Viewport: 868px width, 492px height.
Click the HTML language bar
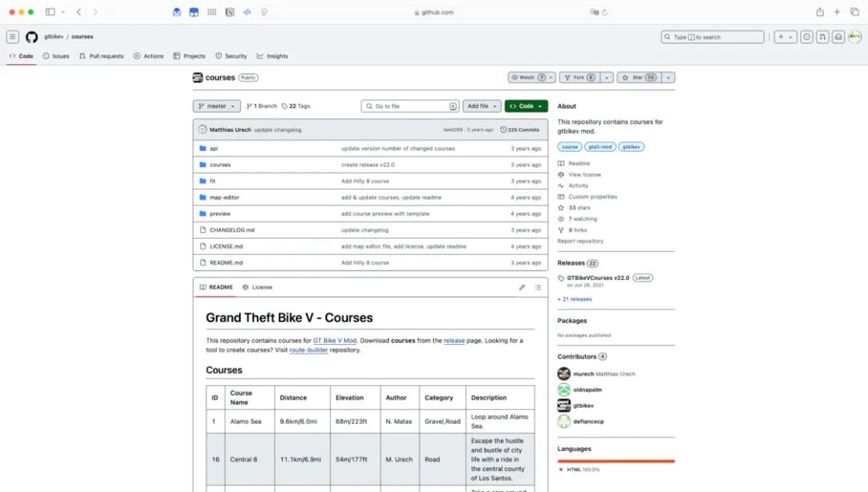pyautogui.click(x=616, y=461)
